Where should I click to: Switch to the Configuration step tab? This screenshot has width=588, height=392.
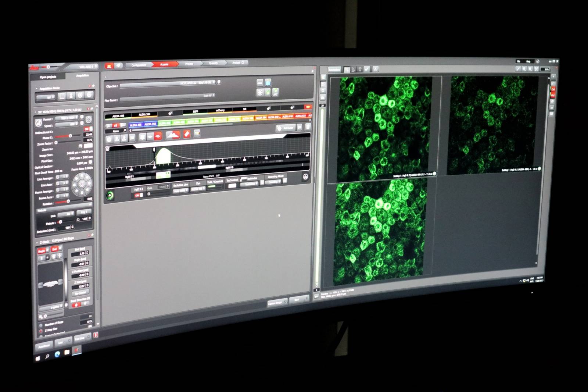[x=139, y=65]
